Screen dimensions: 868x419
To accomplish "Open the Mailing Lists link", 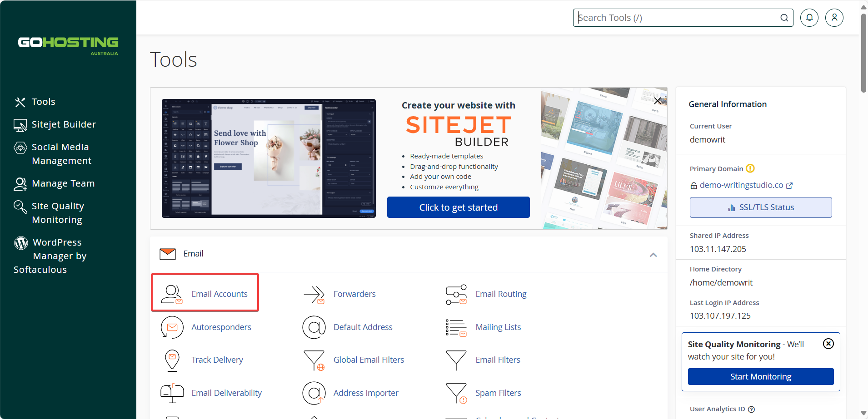I will click(x=498, y=327).
